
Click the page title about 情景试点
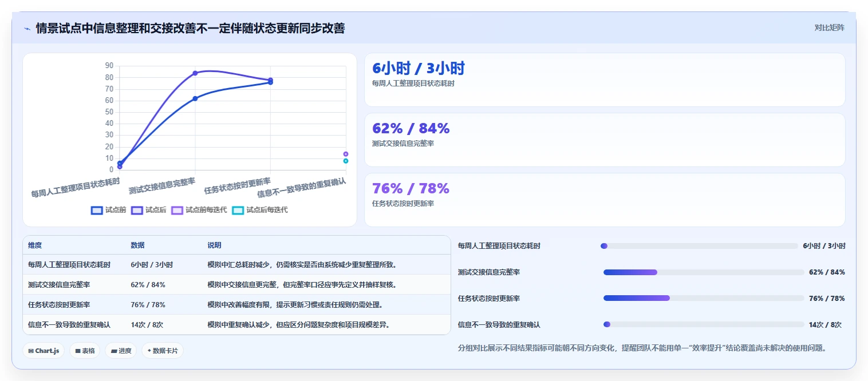pos(191,29)
